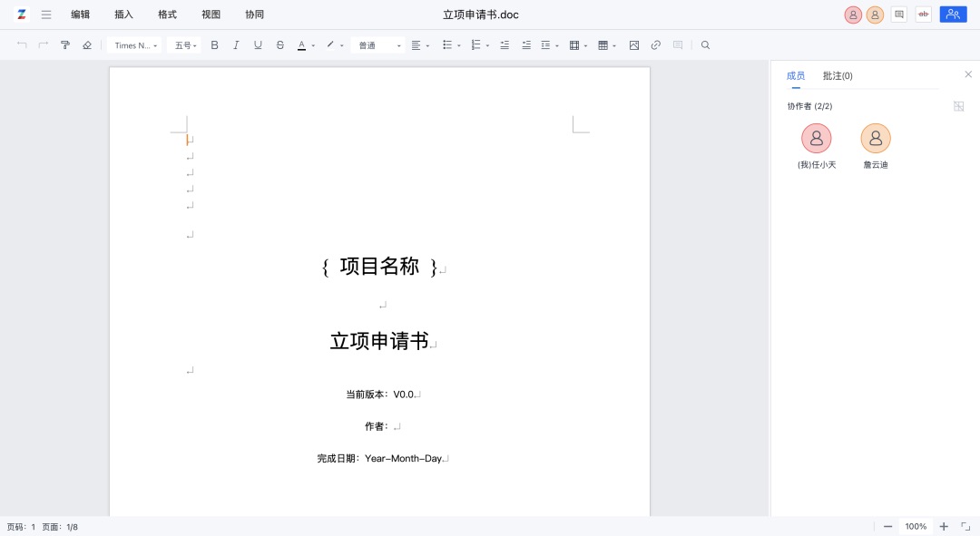
Task: Click the borders icon
Action: click(574, 45)
